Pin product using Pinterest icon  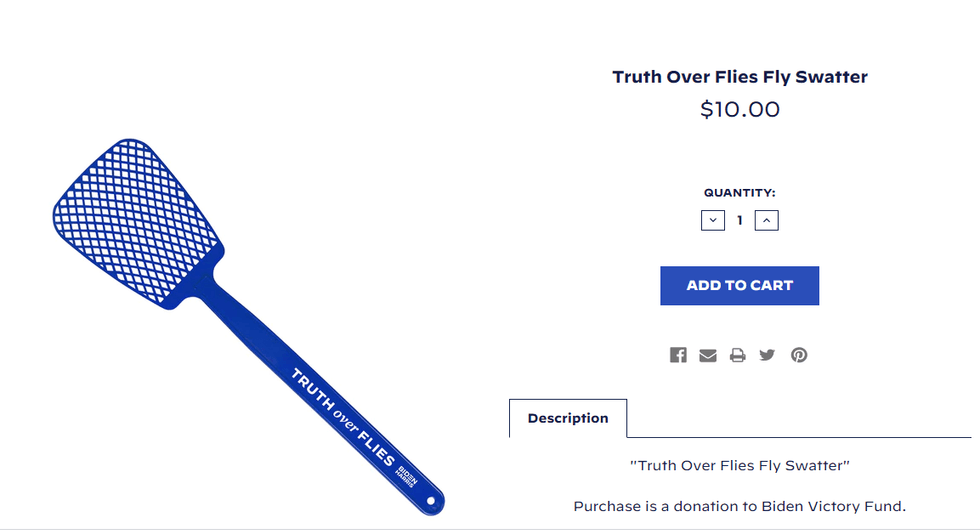(x=799, y=355)
